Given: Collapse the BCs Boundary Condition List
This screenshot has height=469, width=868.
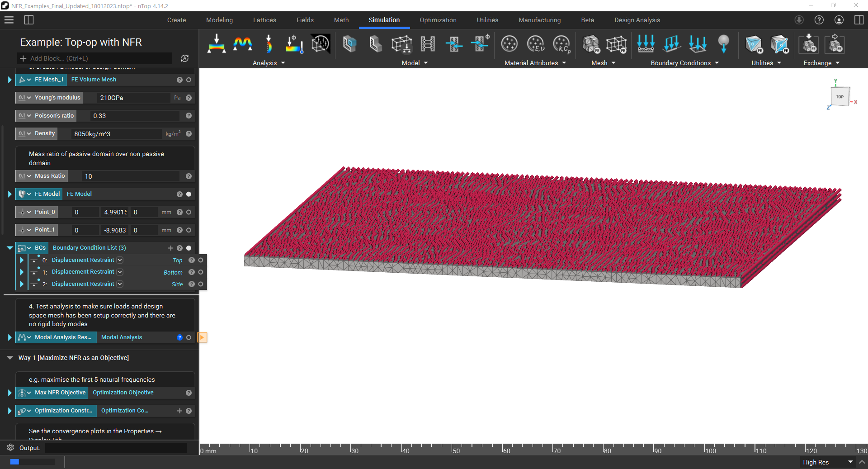Looking at the screenshot, I should click(x=9, y=248).
